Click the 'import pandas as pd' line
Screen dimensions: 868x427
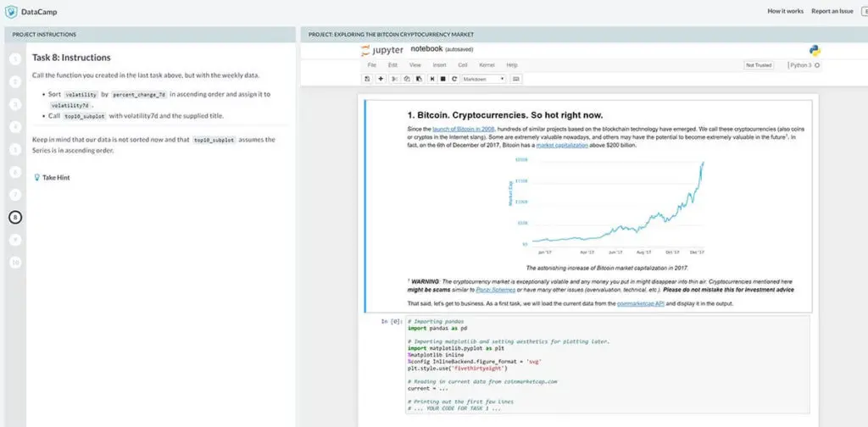pyautogui.click(x=437, y=329)
